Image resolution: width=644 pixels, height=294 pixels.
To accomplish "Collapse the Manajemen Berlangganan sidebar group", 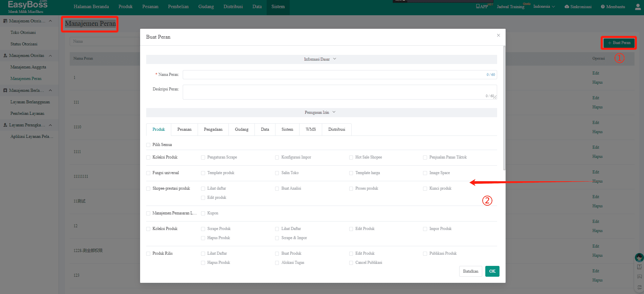I will (50, 90).
